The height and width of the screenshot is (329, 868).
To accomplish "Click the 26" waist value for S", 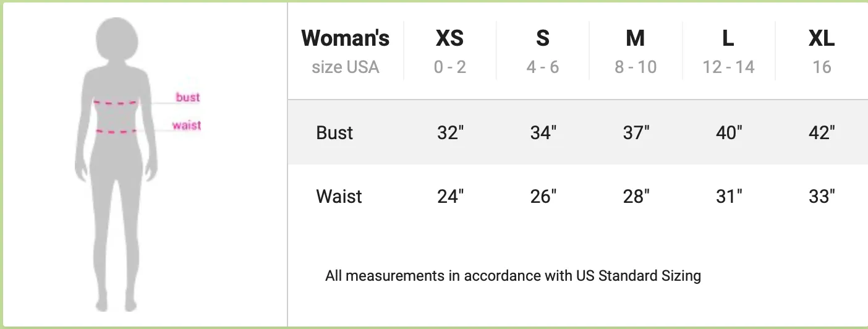I will 543,196.
